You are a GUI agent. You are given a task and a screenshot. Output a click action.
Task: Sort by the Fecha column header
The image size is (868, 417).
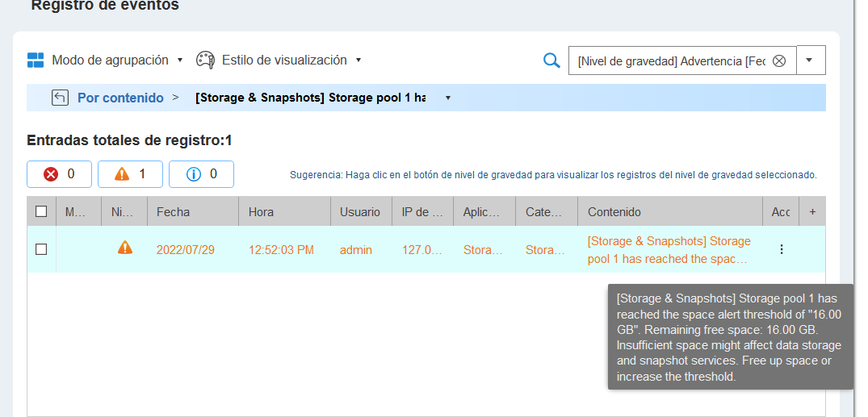191,212
